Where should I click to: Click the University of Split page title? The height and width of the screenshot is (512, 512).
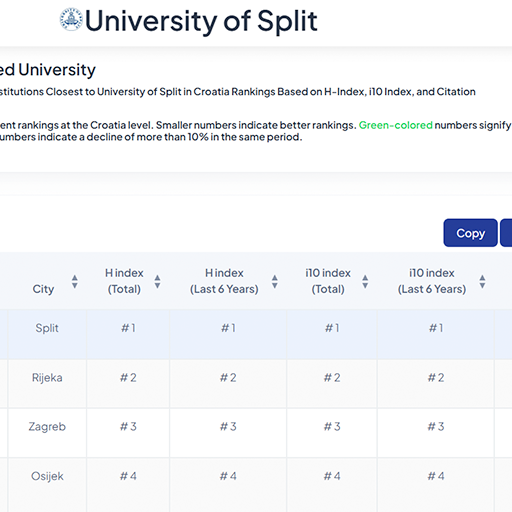pyautogui.click(x=201, y=21)
